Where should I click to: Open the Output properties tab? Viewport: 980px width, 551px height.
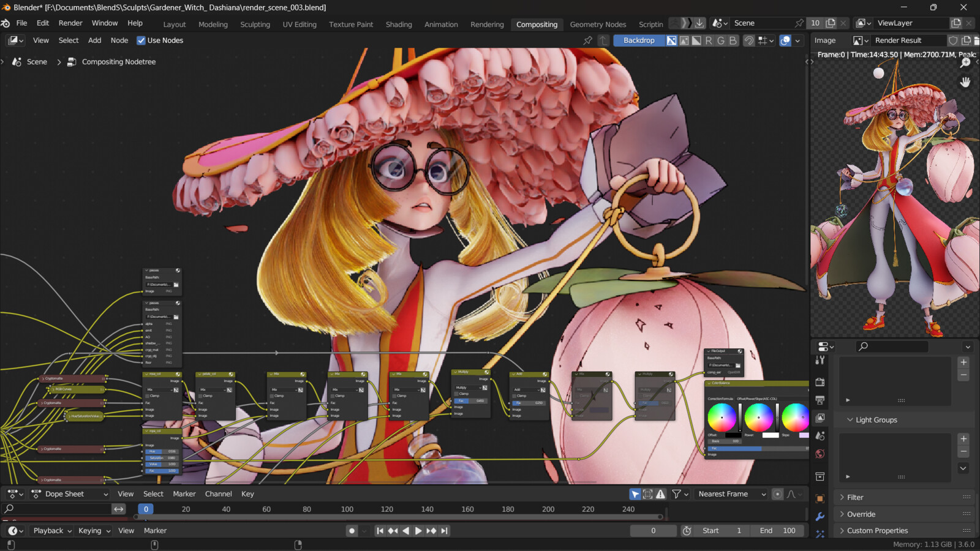[820, 400]
